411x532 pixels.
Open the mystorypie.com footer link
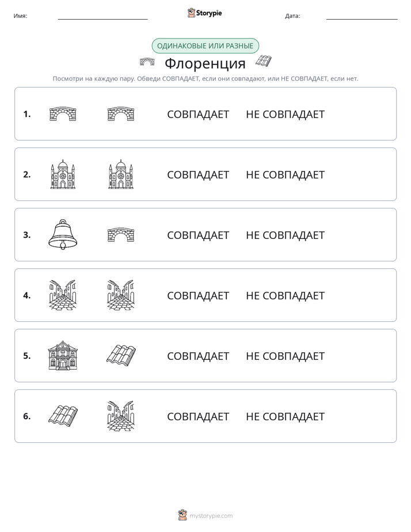click(205, 515)
